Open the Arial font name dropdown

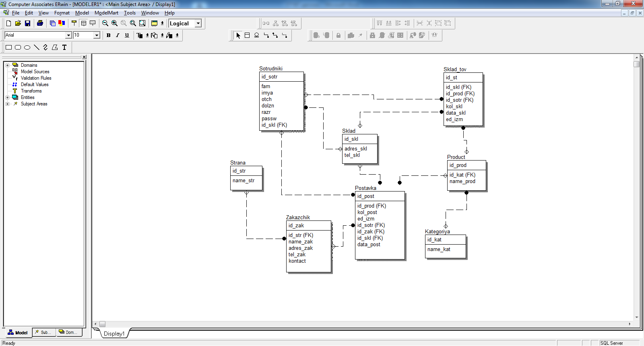point(68,35)
